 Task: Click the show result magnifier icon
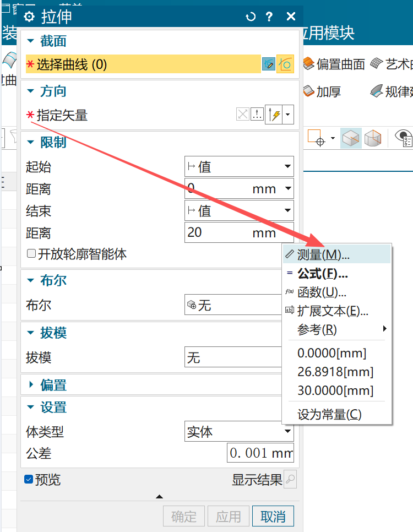[290, 480]
